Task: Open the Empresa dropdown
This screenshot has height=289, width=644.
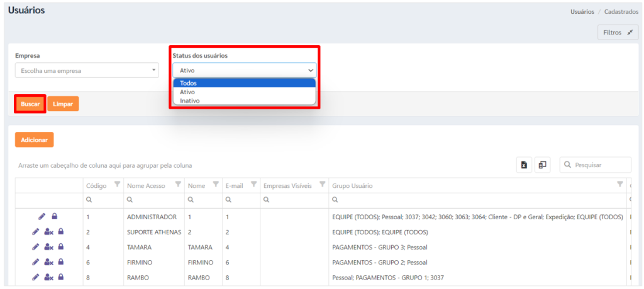Action: tap(87, 70)
